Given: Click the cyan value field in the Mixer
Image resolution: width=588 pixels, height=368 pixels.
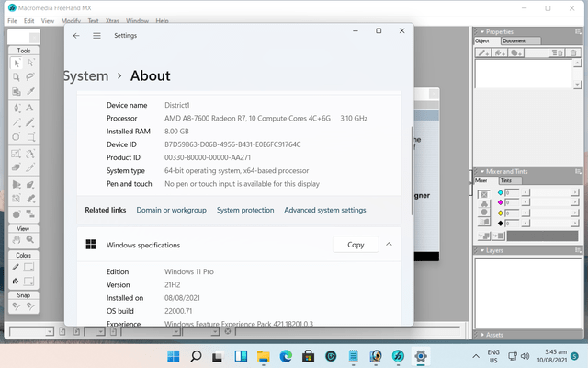Looking at the screenshot, I should [x=513, y=192].
